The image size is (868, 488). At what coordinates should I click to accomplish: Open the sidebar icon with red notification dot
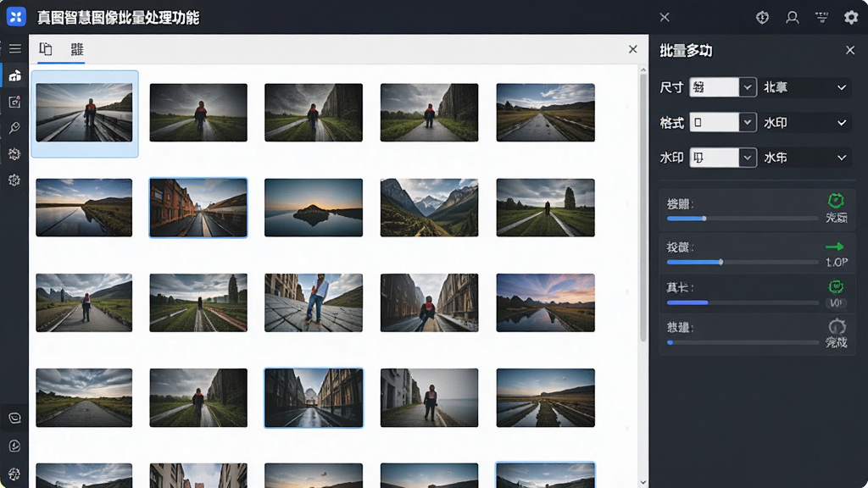pyautogui.click(x=15, y=102)
